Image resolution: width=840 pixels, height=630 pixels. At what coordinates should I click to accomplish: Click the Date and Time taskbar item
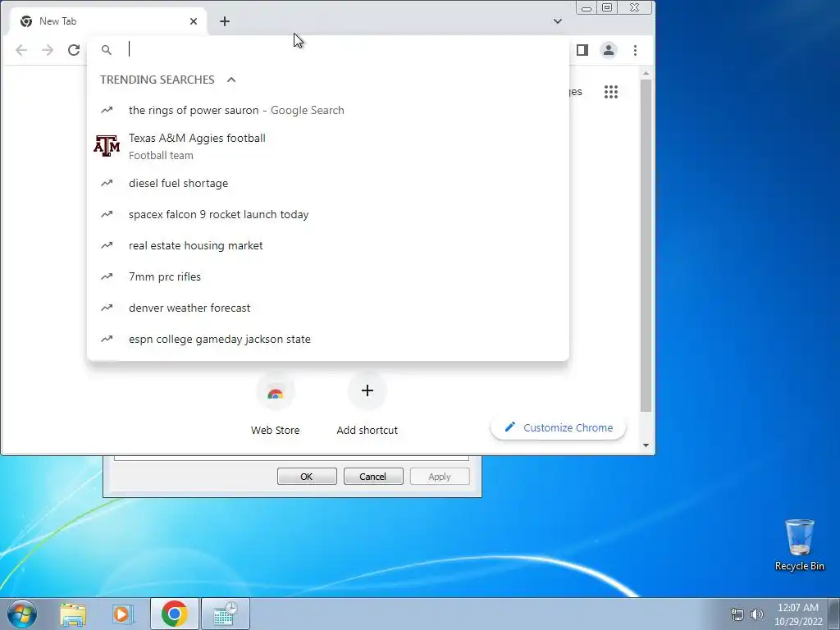pyautogui.click(x=225, y=614)
